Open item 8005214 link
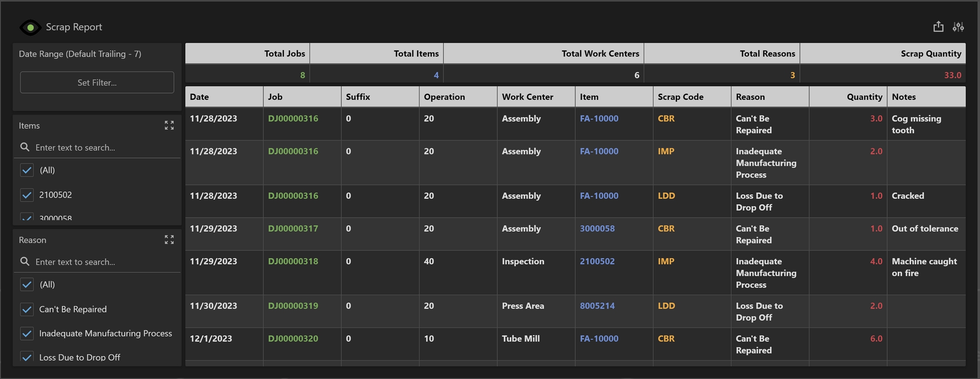 point(597,306)
